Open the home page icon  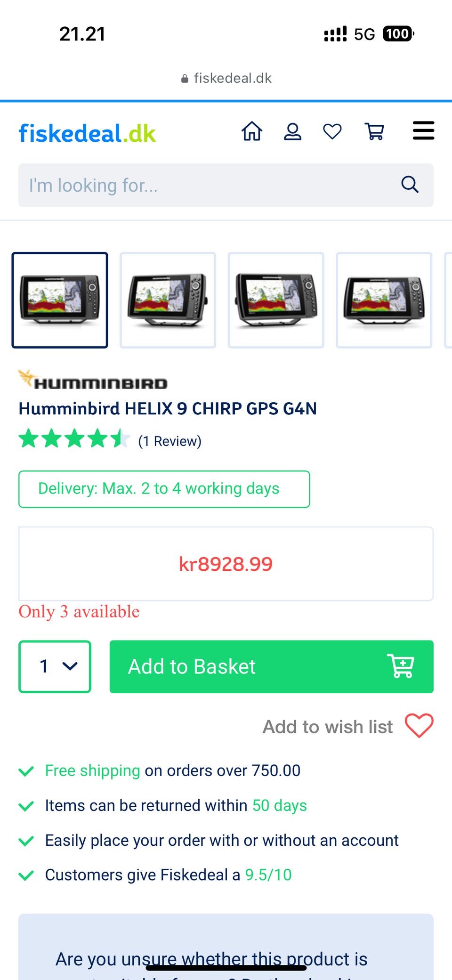252,131
